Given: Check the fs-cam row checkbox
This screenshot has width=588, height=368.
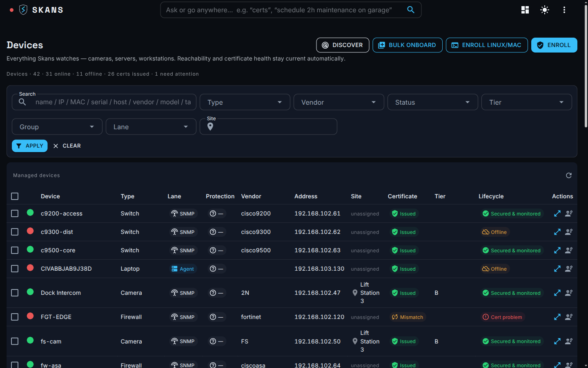Looking at the screenshot, I should coord(15,341).
